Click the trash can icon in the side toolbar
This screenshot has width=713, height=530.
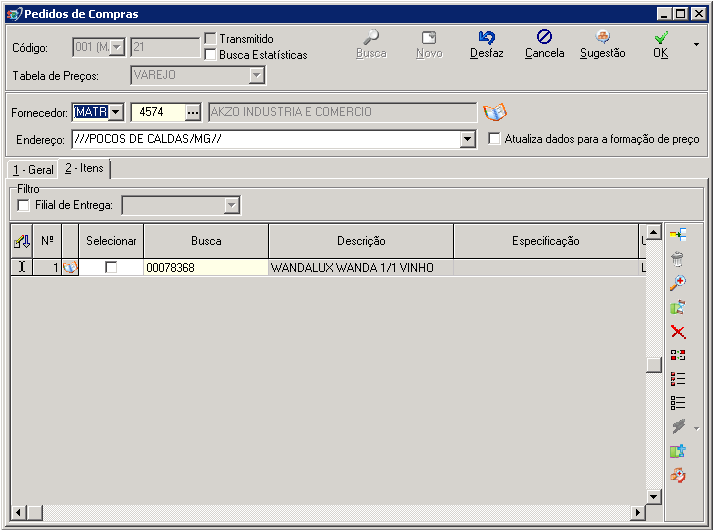pyautogui.click(x=678, y=259)
